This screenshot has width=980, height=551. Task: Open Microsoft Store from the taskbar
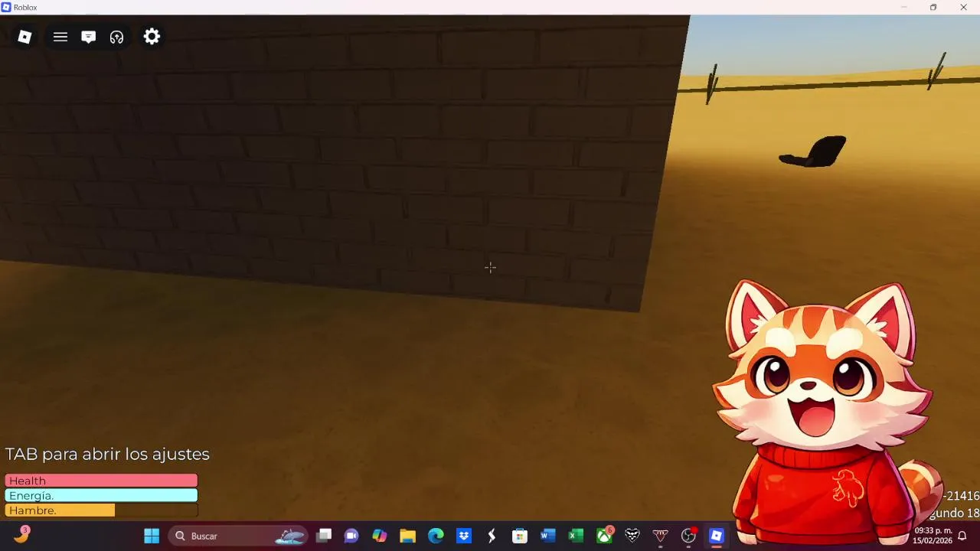pos(520,536)
